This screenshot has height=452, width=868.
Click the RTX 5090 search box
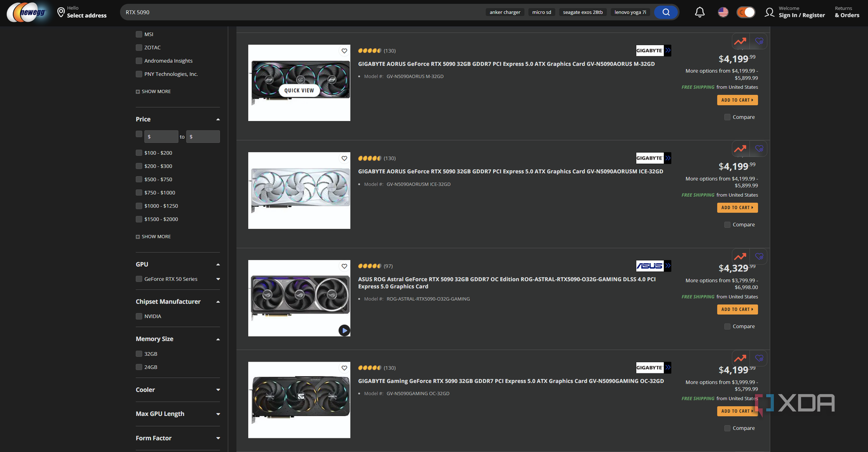302,12
